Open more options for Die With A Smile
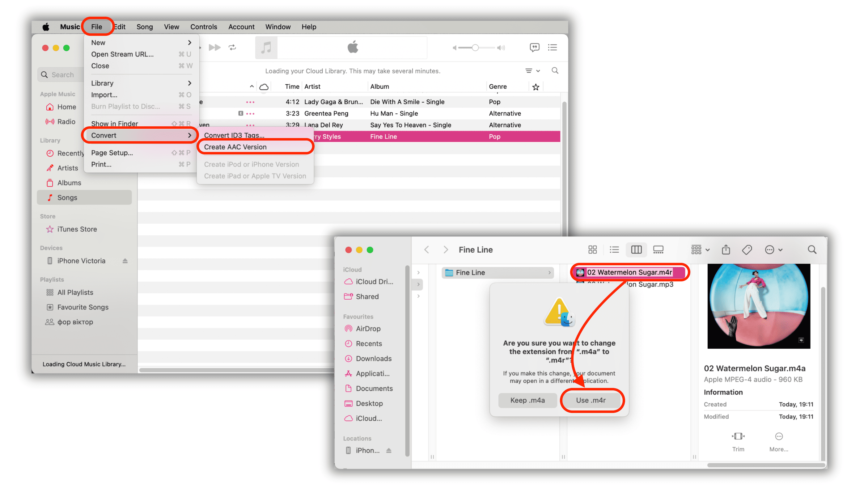 pos(250,102)
